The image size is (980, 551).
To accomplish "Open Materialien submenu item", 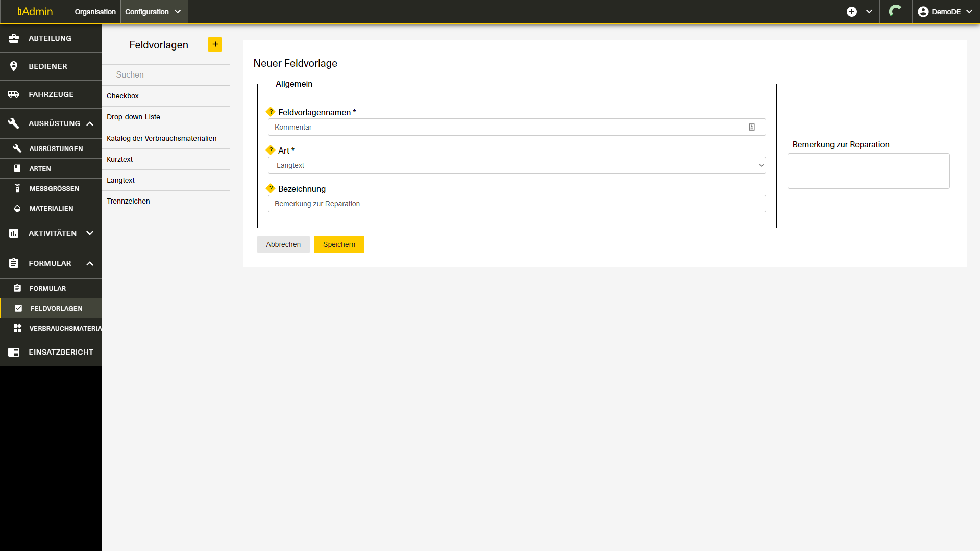I will point(51,208).
